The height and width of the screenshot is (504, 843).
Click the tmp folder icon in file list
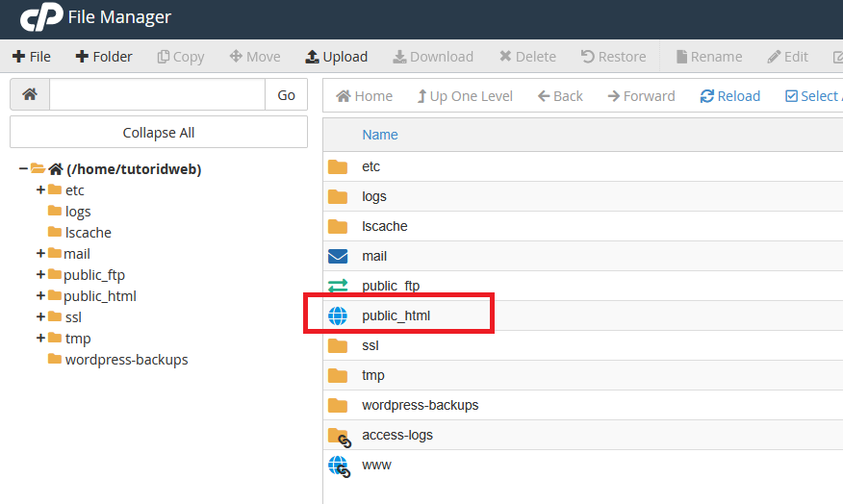pyautogui.click(x=338, y=375)
